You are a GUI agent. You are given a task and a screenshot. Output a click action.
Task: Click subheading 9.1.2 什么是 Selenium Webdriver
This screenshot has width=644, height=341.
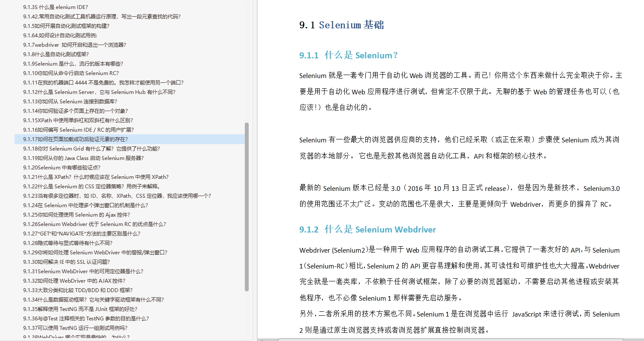click(367, 229)
